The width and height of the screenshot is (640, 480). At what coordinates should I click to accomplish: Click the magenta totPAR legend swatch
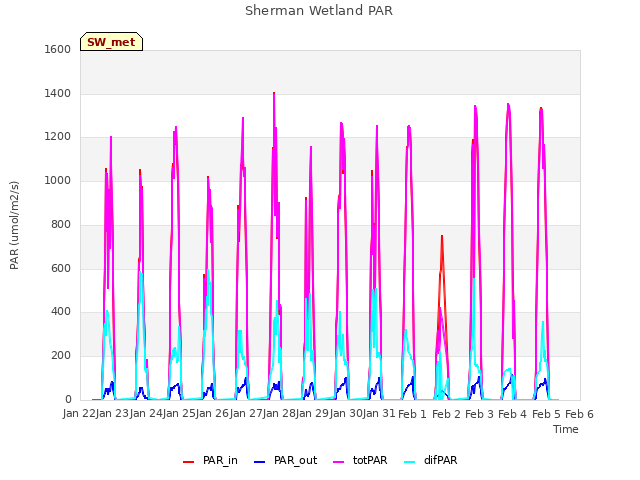[x=339, y=462]
